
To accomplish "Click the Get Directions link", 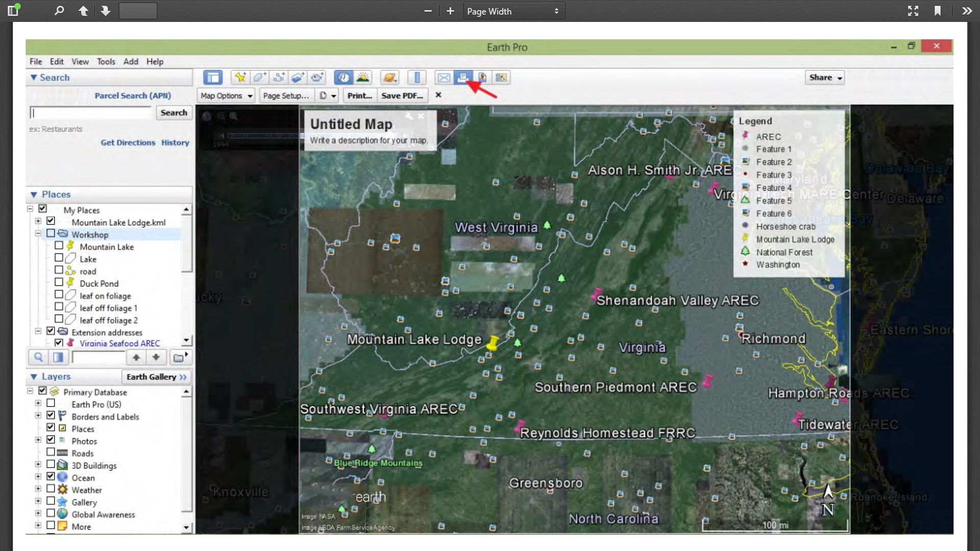I will point(128,143).
